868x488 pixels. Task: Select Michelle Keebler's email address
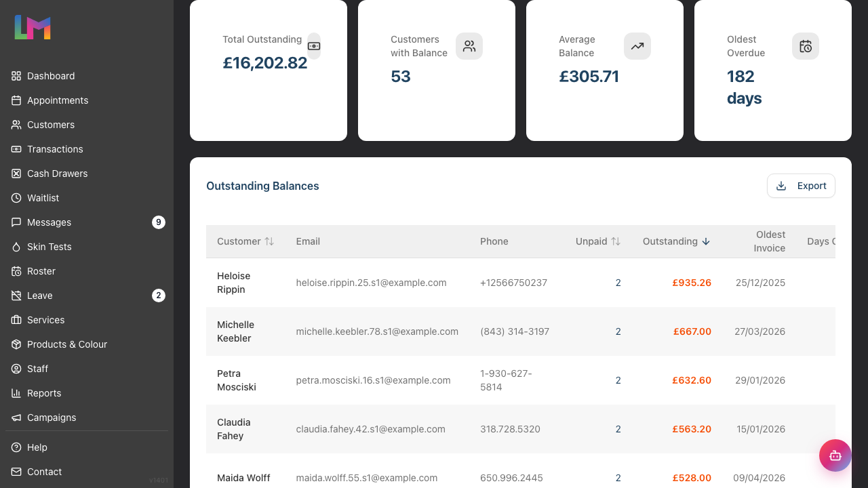tap(377, 331)
